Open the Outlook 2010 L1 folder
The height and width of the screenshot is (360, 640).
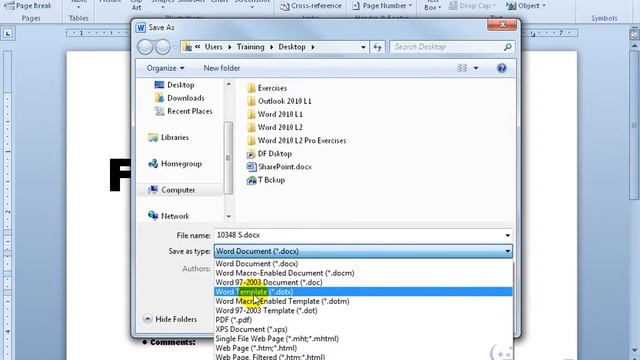(279, 101)
